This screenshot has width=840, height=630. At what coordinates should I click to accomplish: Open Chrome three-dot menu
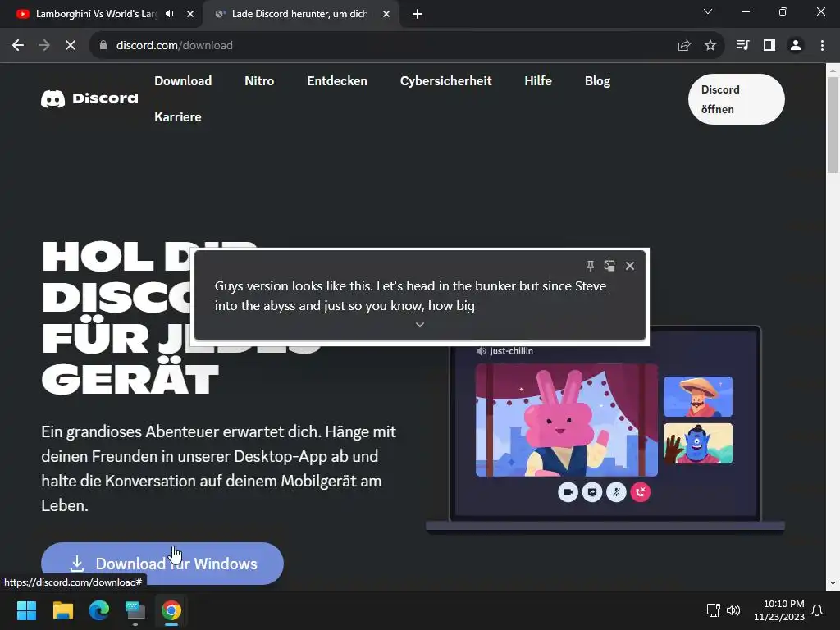[x=822, y=46]
